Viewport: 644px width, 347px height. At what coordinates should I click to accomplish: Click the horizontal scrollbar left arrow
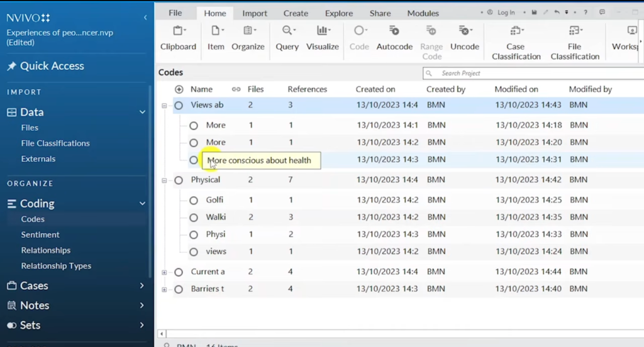(162, 334)
